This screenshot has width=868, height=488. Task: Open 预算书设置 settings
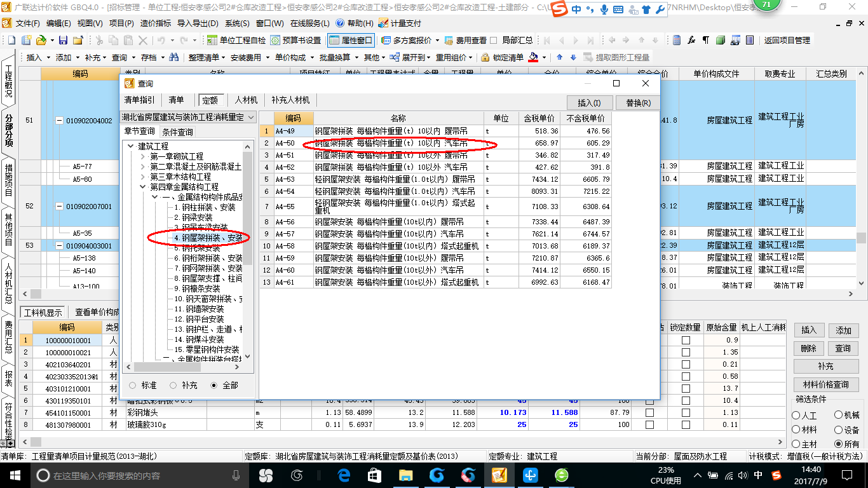296,40
